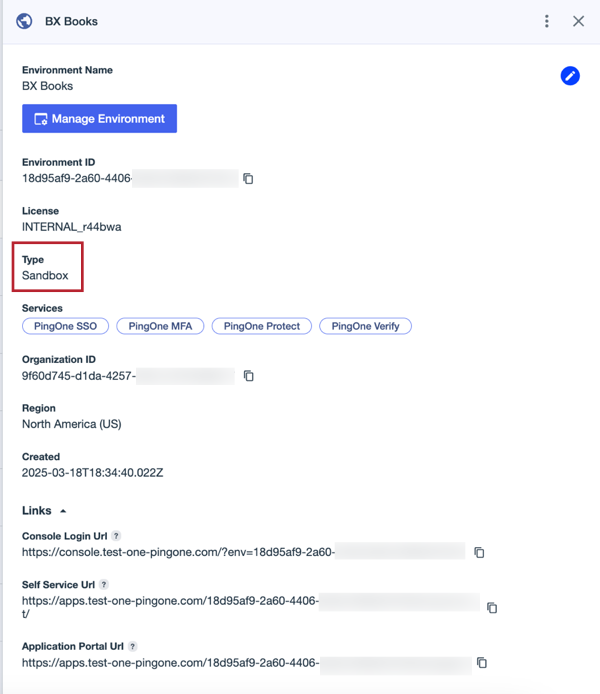Copy the Environment ID value
The height and width of the screenshot is (694, 600).
pos(248,179)
